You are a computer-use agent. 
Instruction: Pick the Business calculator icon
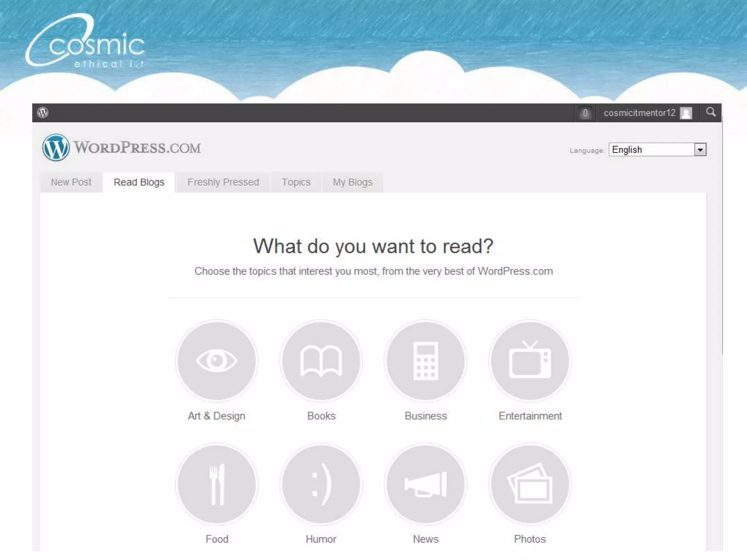(x=426, y=361)
